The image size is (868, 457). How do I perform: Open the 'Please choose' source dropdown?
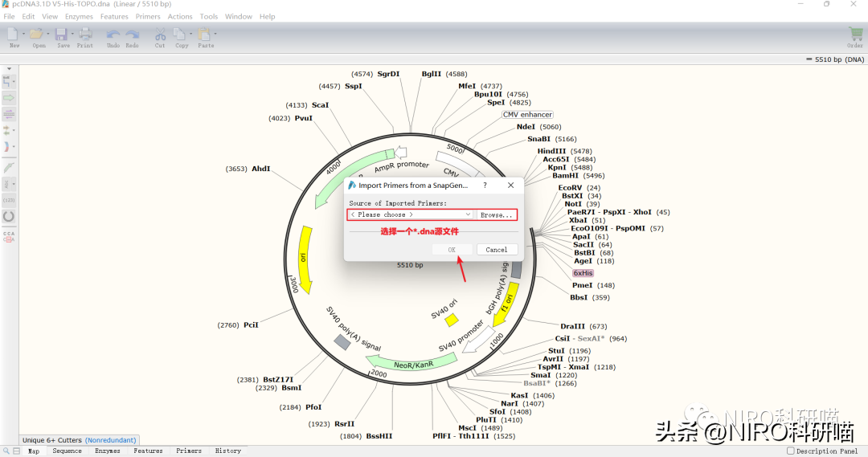[411, 215]
